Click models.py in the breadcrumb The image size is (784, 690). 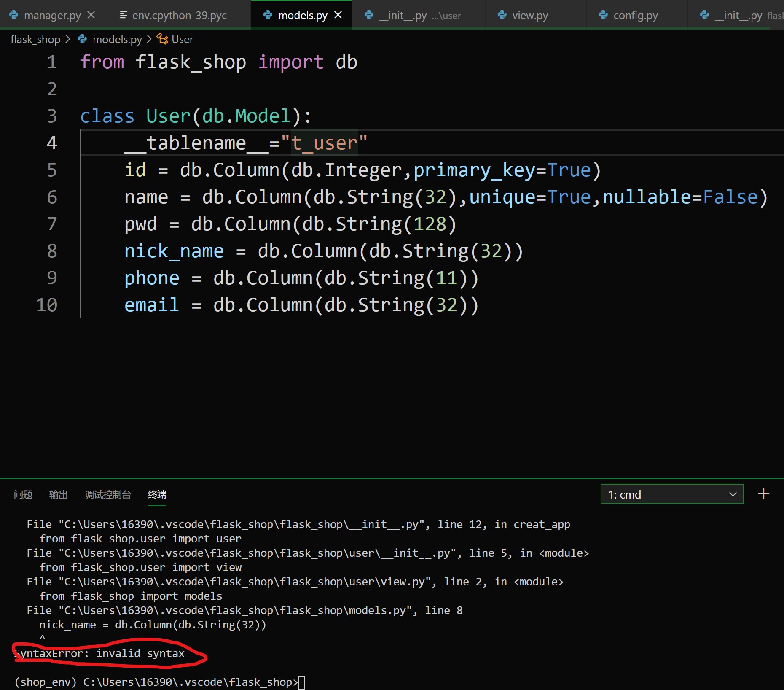(117, 39)
